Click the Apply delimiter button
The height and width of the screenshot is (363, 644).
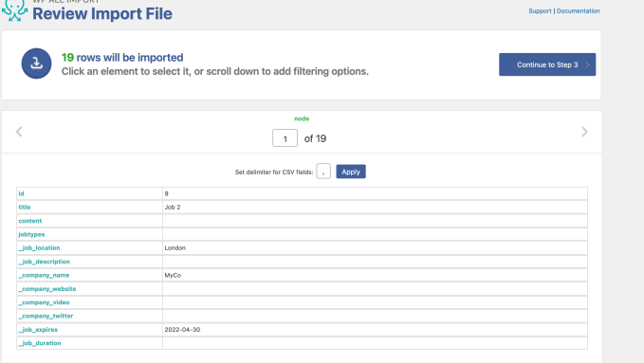(351, 172)
